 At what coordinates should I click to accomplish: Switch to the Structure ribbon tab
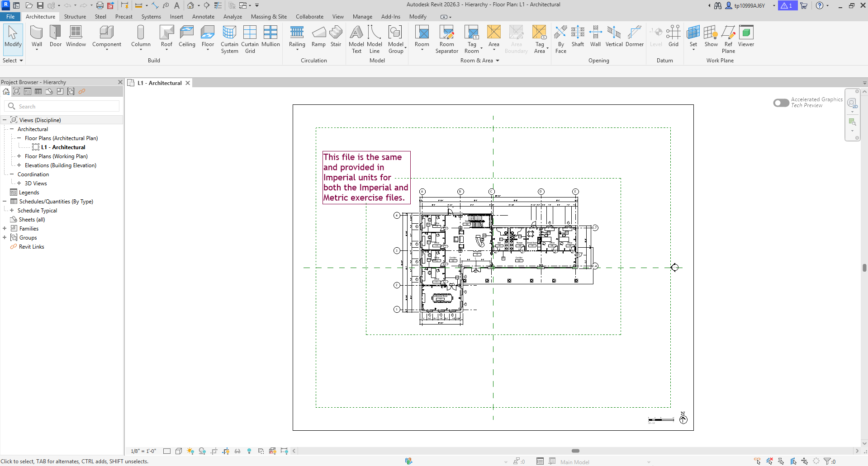click(75, 17)
